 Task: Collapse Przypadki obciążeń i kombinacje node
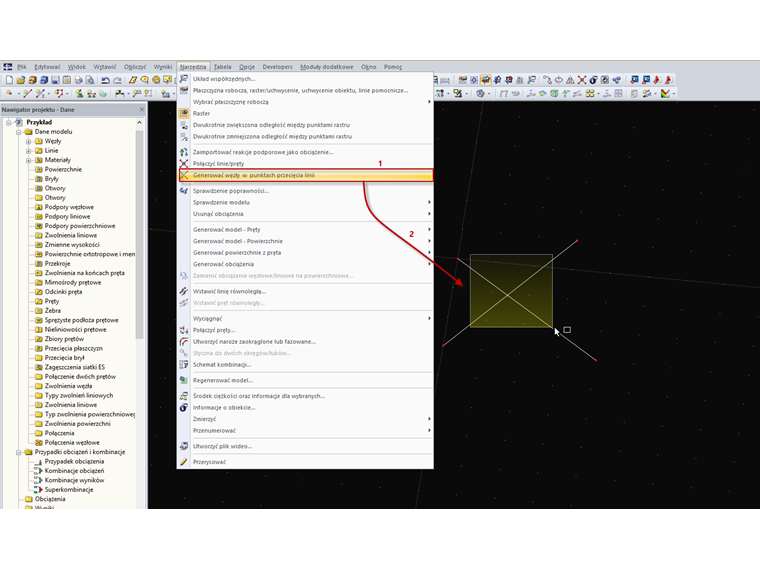tap(18, 452)
